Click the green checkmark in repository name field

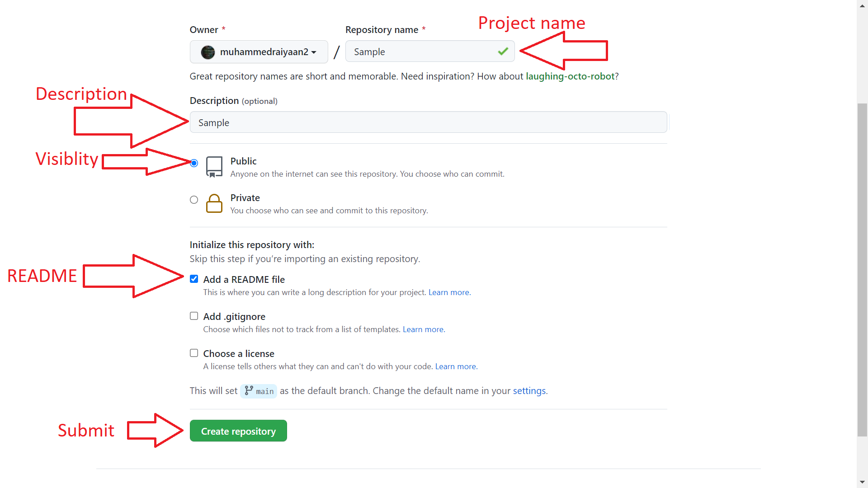[x=503, y=52]
